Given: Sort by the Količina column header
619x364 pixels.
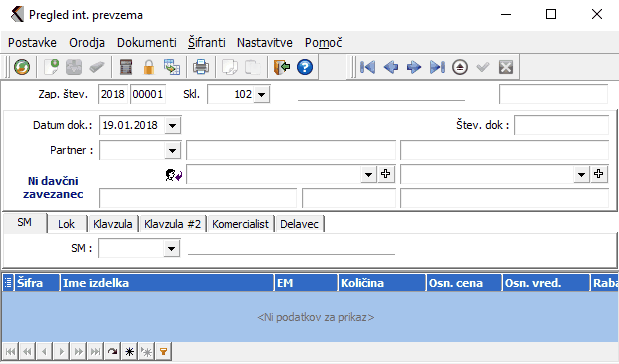Looking at the screenshot, I should [382, 283].
